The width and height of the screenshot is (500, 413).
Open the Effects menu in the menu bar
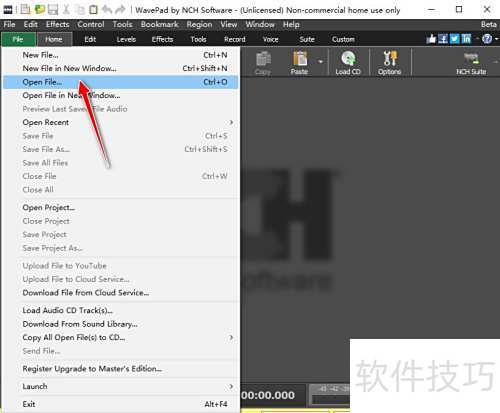point(58,24)
